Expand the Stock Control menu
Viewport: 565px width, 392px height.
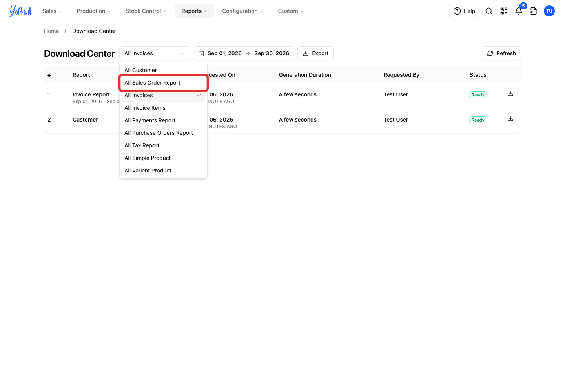tap(146, 11)
